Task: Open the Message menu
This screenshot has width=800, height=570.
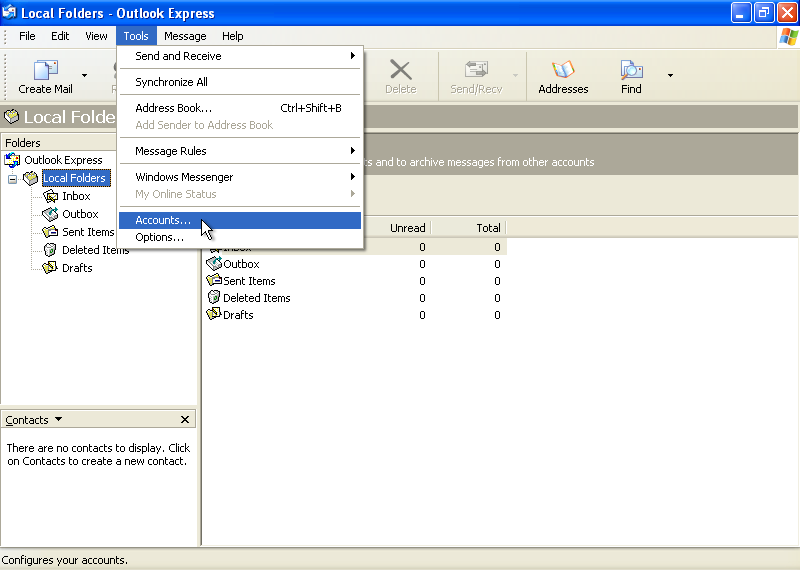Action: point(185,36)
